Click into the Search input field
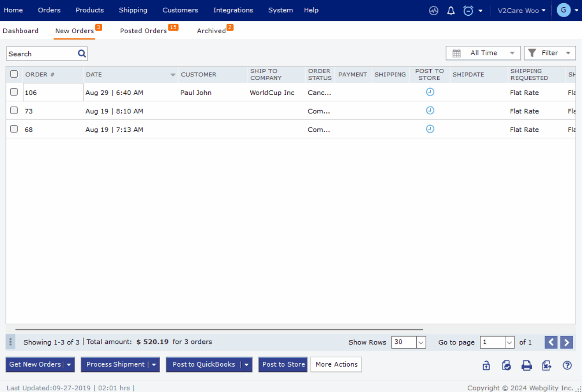The width and height of the screenshot is (582, 392). 42,54
